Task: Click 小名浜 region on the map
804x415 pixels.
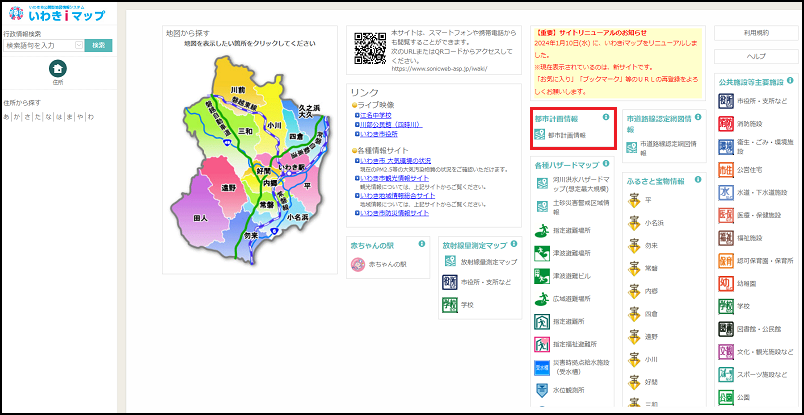Action: click(298, 218)
